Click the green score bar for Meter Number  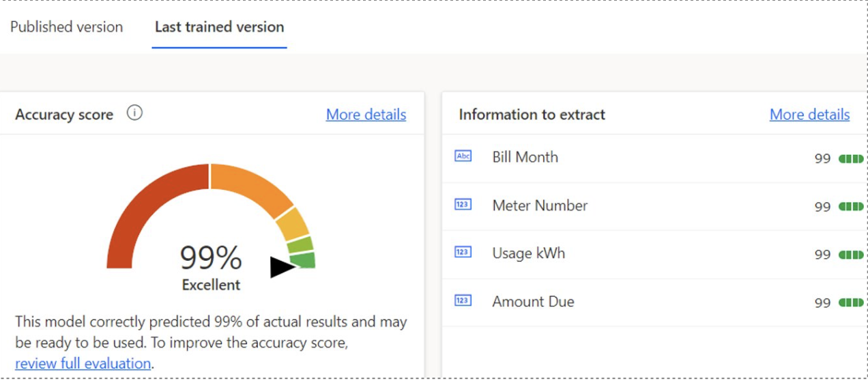click(850, 206)
